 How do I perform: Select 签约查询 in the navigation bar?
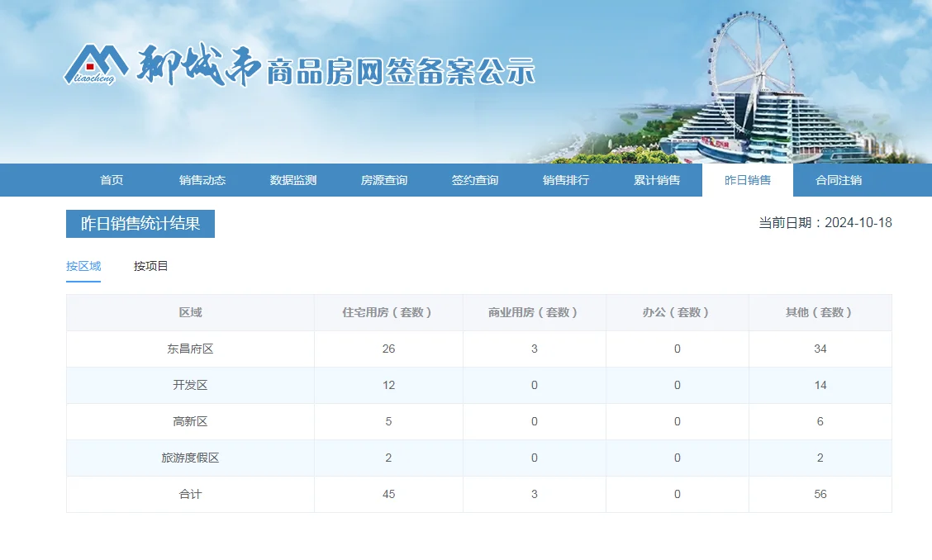pyautogui.click(x=475, y=180)
